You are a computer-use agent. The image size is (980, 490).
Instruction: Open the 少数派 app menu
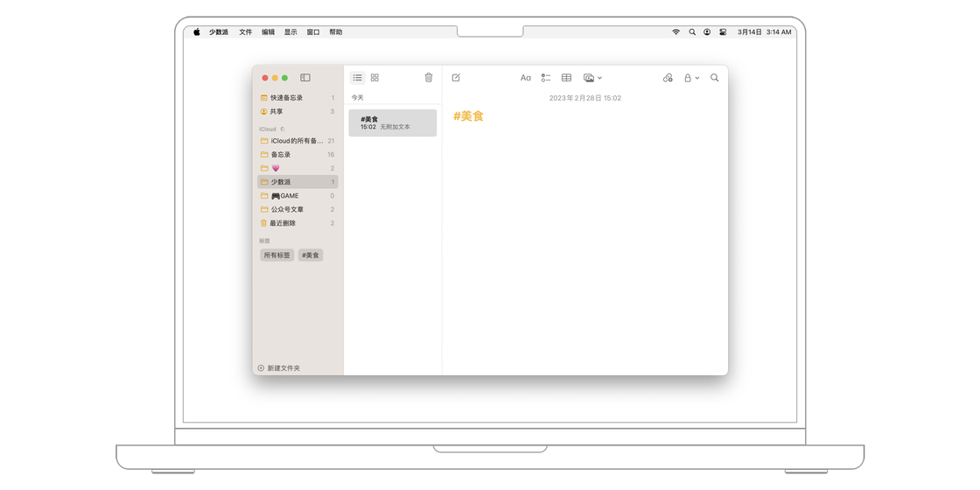[219, 31]
